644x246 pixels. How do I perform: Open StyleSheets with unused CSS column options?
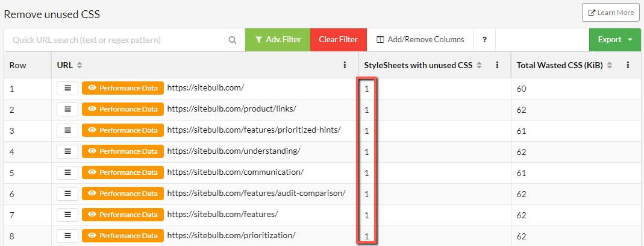point(498,65)
